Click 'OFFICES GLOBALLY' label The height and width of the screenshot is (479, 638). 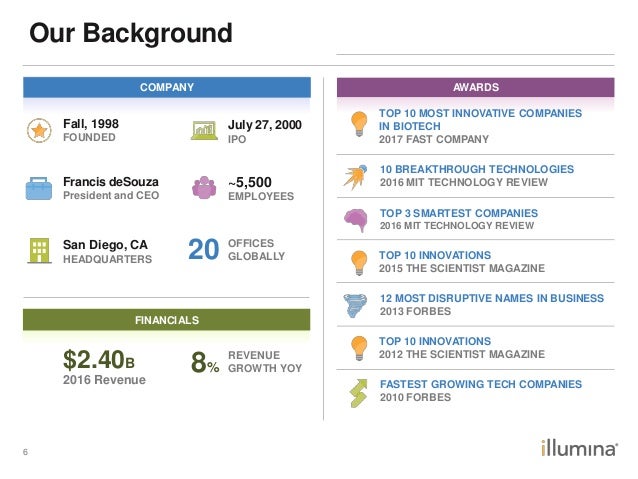(256, 249)
